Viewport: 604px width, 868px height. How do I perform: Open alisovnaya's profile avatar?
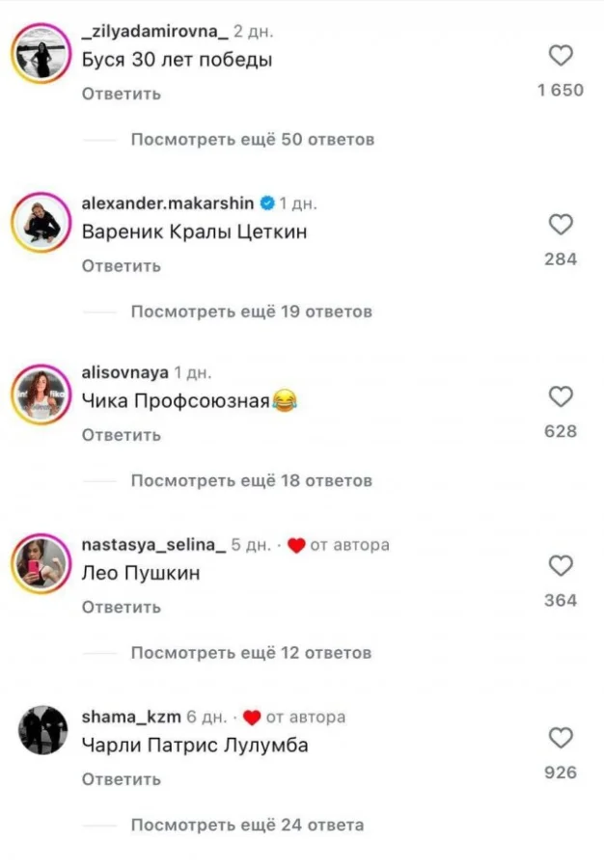41,394
